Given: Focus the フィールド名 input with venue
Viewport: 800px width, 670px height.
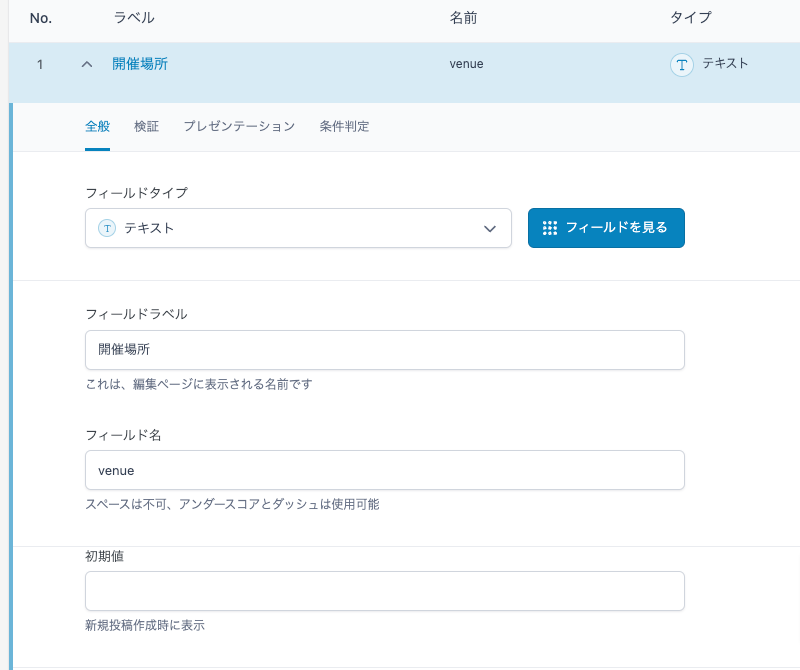Looking at the screenshot, I should [x=385, y=470].
